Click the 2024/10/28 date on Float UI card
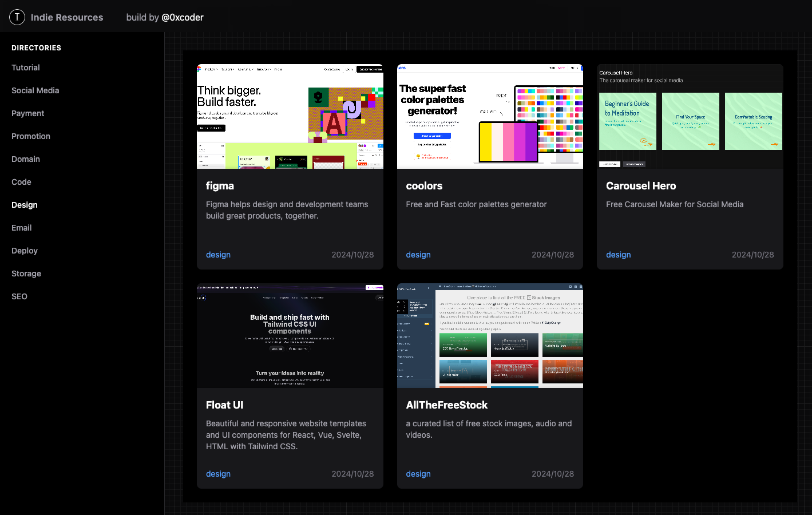The image size is (812, 515). pyautogui.click(x=352, y=474)
